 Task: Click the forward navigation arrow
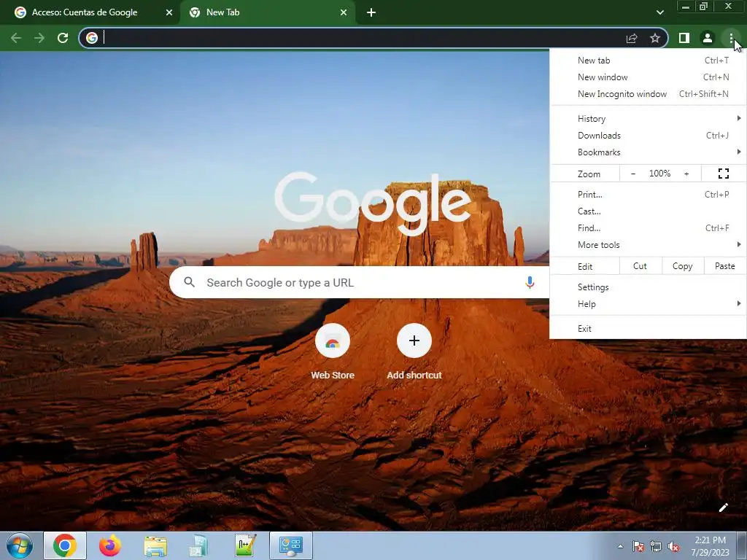pyautogui.click(x=39, y=38)
